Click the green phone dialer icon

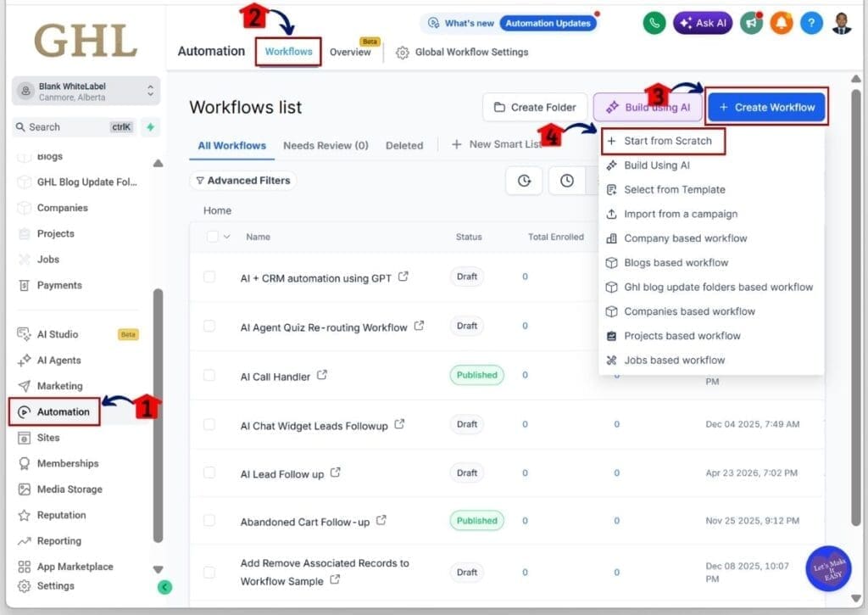point(654,23)
